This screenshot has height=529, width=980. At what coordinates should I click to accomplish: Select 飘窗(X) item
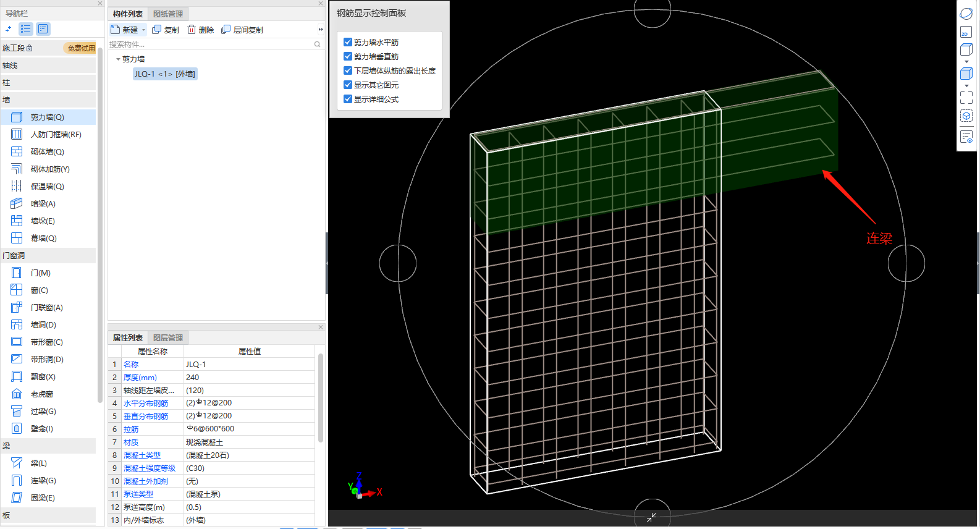click(x=48, y=376)
